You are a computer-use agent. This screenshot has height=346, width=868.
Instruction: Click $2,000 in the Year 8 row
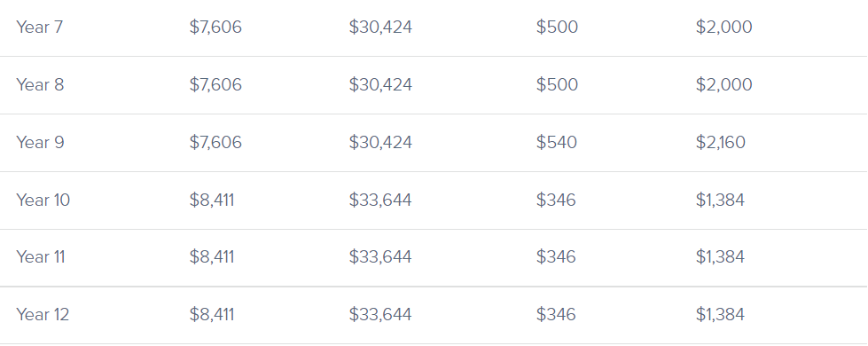(723, 84)
